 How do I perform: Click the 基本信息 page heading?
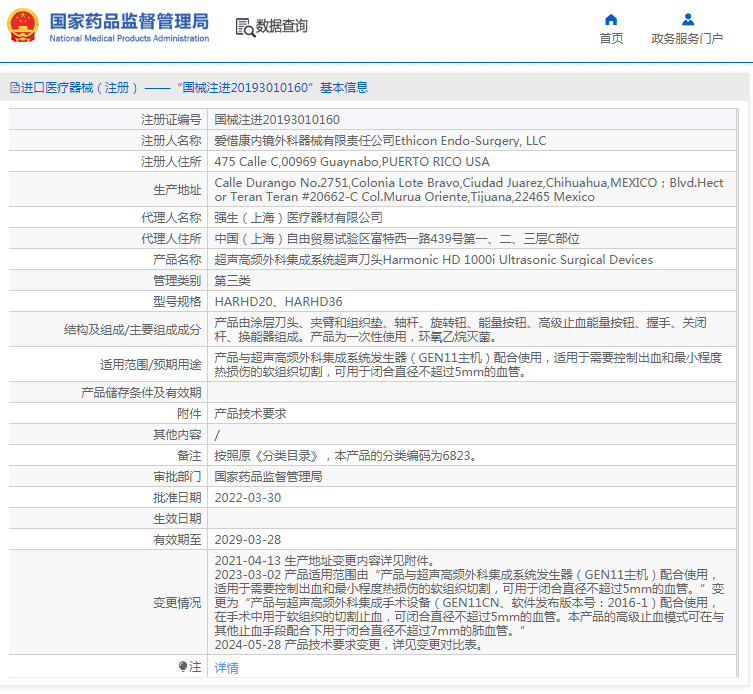click(344, 87)
